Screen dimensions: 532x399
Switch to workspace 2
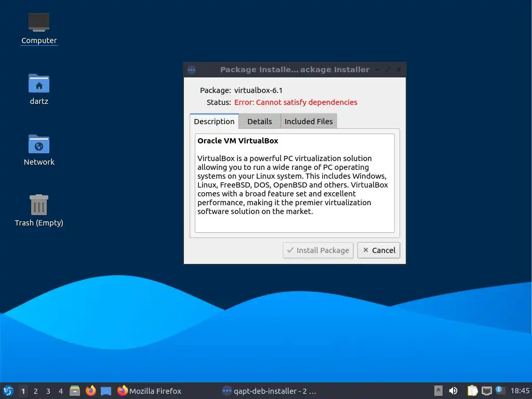click(36, 391)
